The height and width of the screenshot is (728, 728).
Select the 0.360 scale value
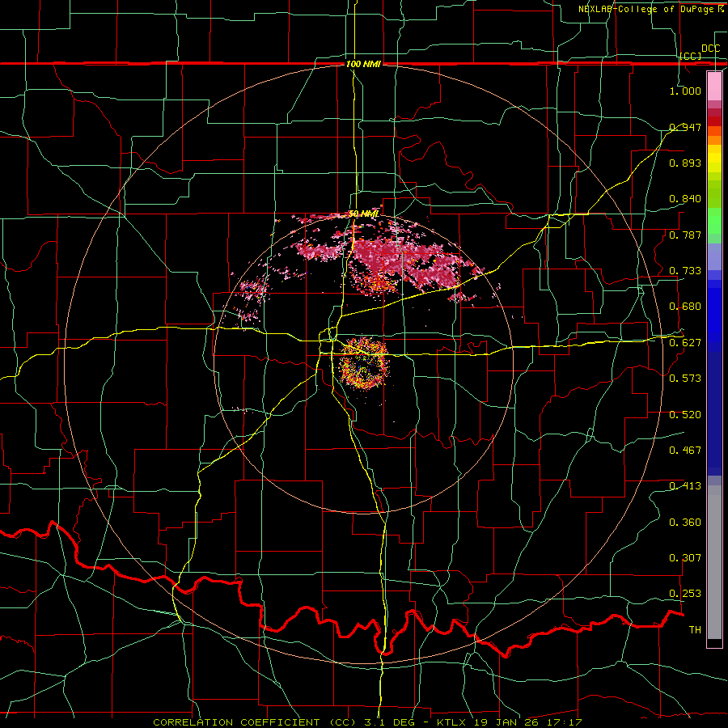685,523
